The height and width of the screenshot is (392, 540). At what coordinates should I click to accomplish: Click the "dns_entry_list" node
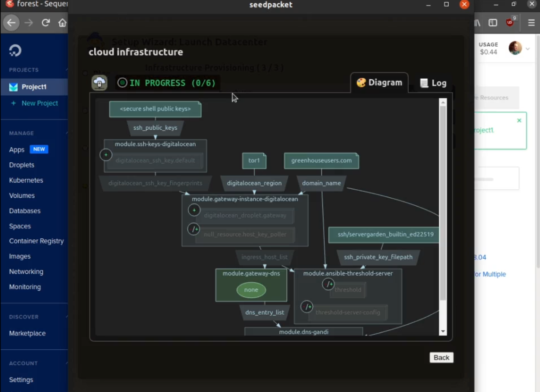(x=265, y=312)
